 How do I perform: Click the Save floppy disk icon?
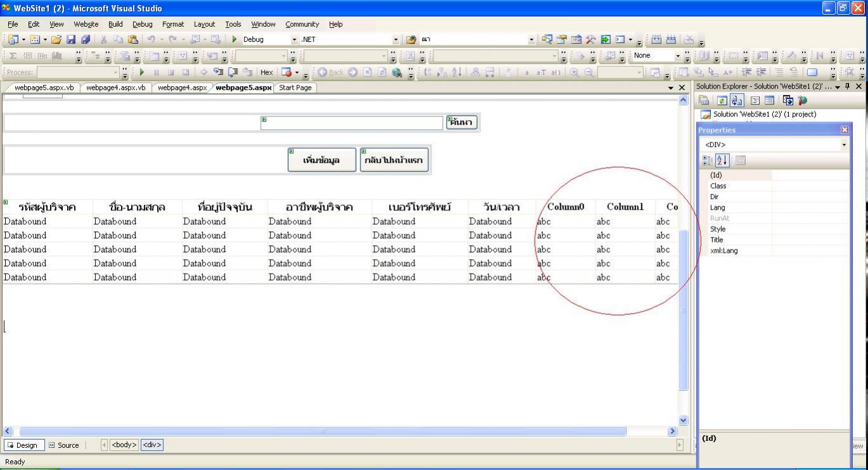[x=71, y=39]
